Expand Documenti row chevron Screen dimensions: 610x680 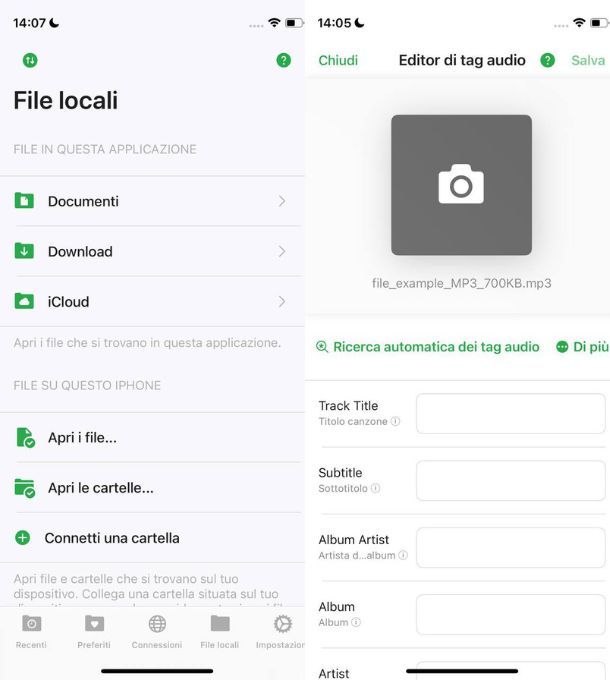pos(282,201)
